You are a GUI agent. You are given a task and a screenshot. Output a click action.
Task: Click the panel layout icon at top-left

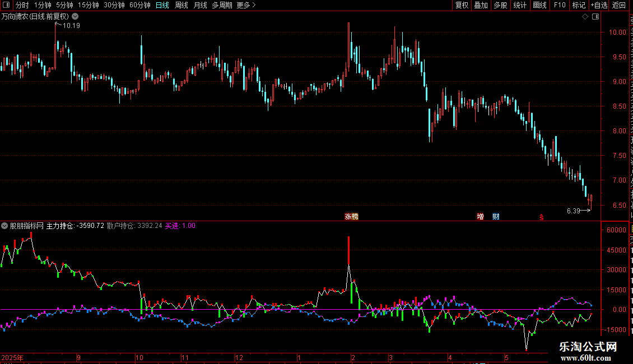(x=6, y=5)
